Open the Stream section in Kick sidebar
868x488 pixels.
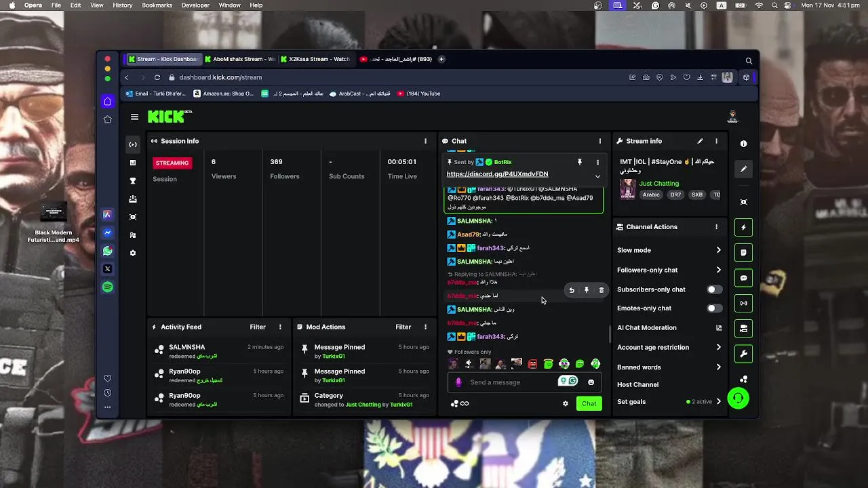pos(133,144)
